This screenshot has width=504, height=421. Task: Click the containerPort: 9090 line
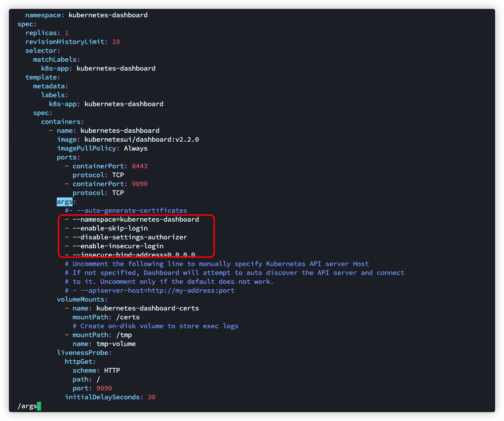[106, 184]
